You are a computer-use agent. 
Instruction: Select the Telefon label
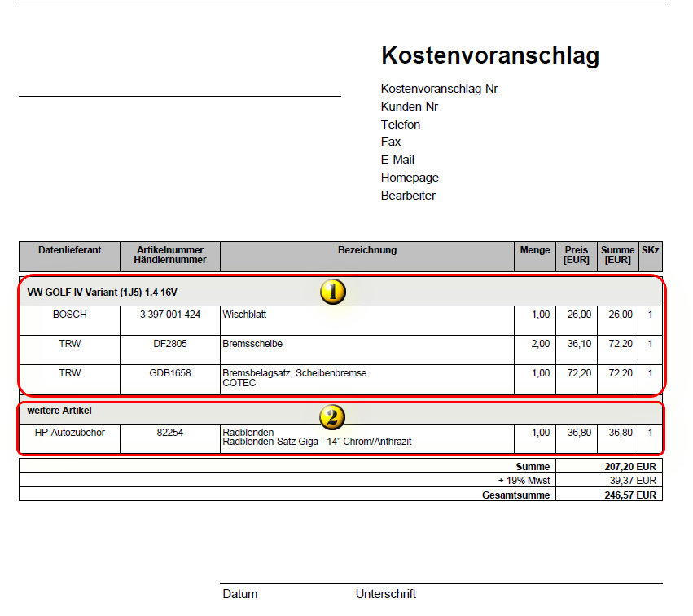pyautogui.click(x=401, y=125)
